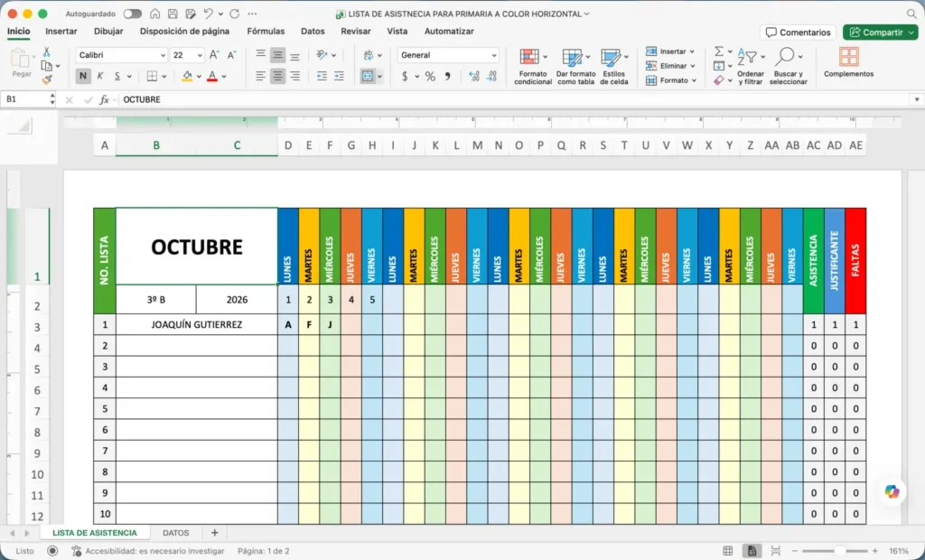Open the Comentarios pane button
Image resolution: width=925 pixels, height=560 pixels.
pos(799,33)
